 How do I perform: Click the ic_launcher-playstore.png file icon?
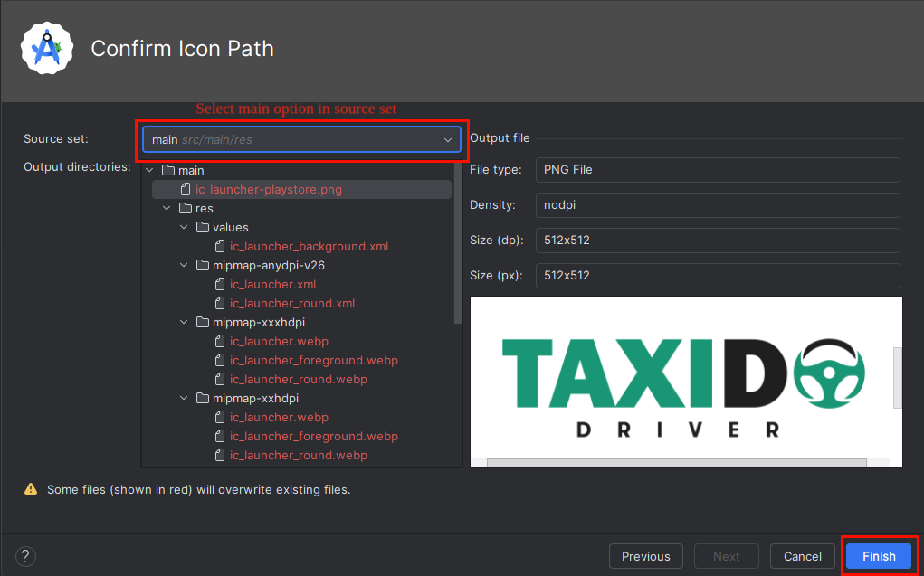186,190
